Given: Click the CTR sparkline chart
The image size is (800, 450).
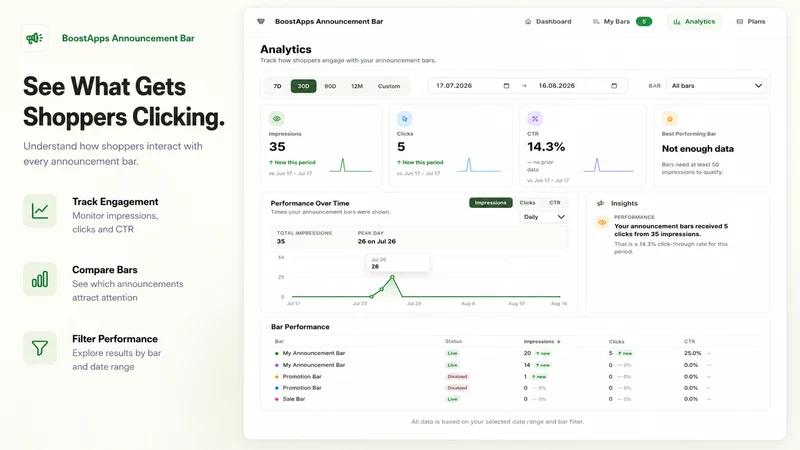Looking at the screenshot, I should [608, 165].
